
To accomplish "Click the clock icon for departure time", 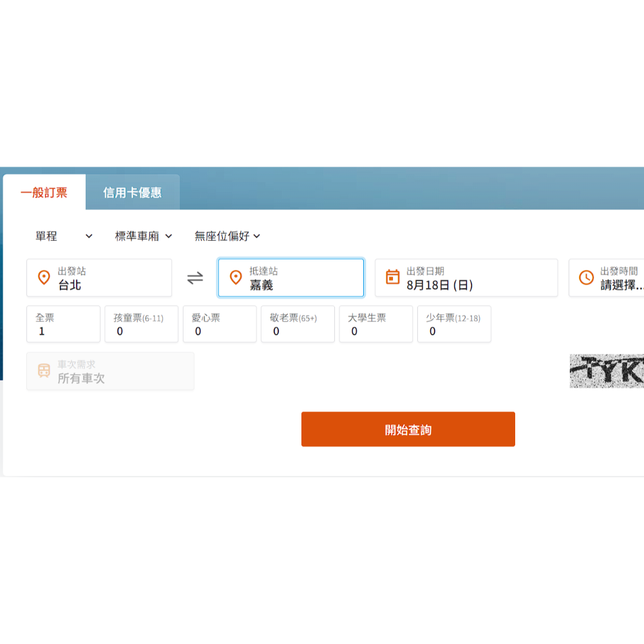I will (x=586, y=278).
